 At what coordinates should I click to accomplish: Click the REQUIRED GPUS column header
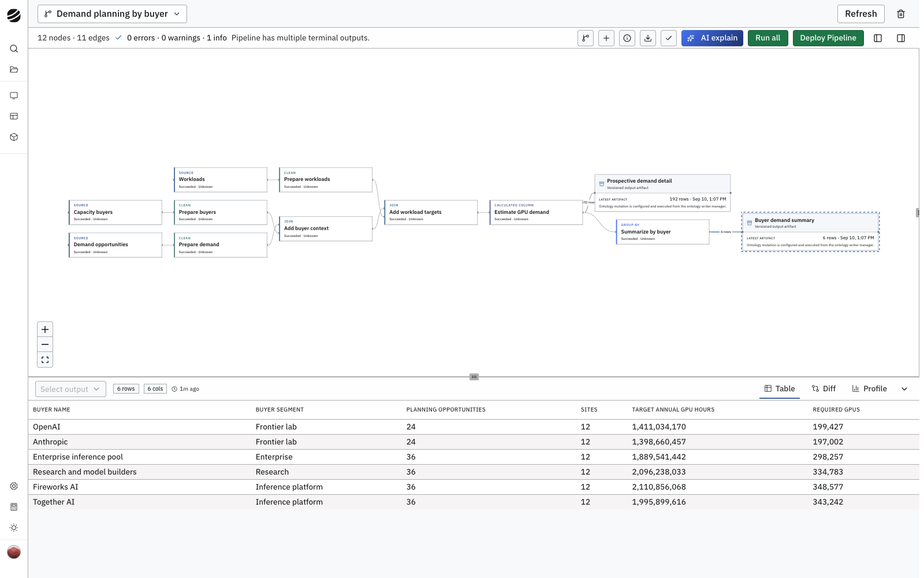tap(836, 410)
